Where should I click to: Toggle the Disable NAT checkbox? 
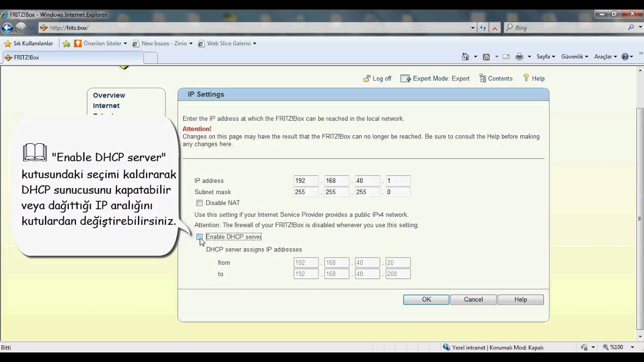199,203
